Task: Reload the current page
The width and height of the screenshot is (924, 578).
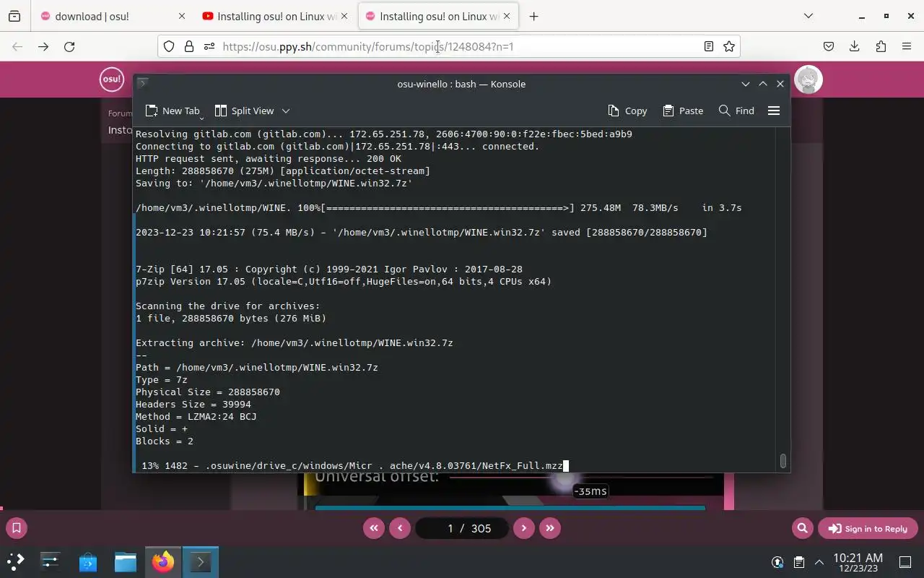Action: tap(69, 46)
